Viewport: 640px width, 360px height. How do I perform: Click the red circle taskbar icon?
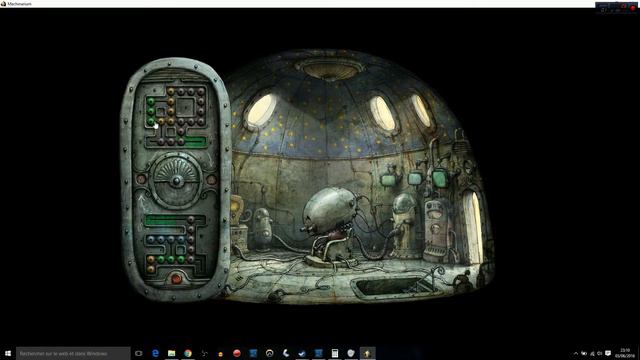tap(237, 353)
